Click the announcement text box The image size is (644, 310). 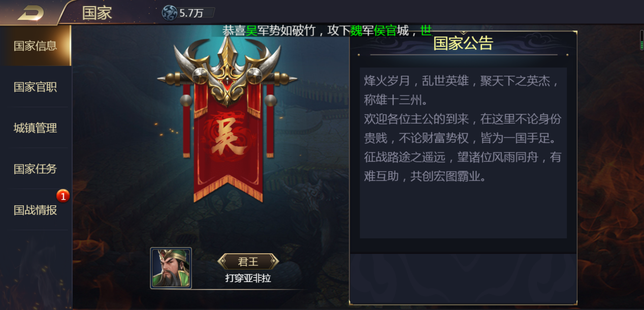(x=463, y=152)
